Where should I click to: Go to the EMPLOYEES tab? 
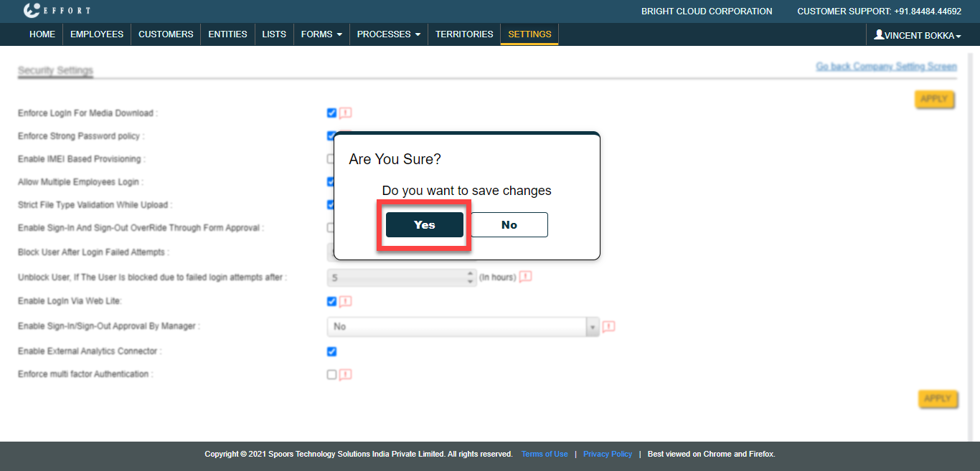[97, 34]
